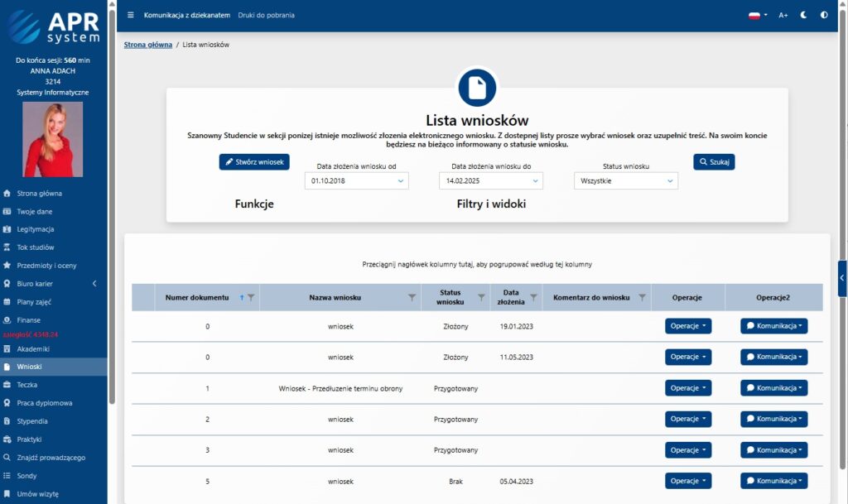Toggle dark mode with the moon icon

[x=803, y=15]
